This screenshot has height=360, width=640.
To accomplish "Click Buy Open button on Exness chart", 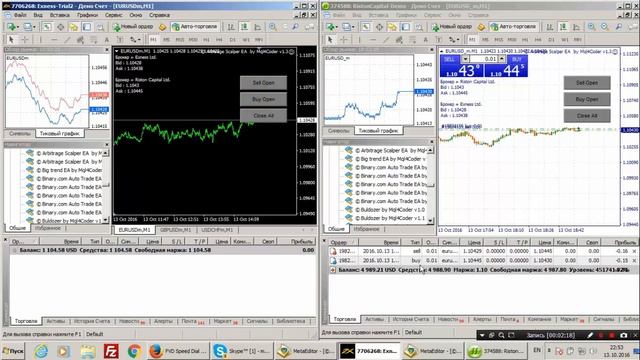I will pyautogui.click(x=263, y=99).
